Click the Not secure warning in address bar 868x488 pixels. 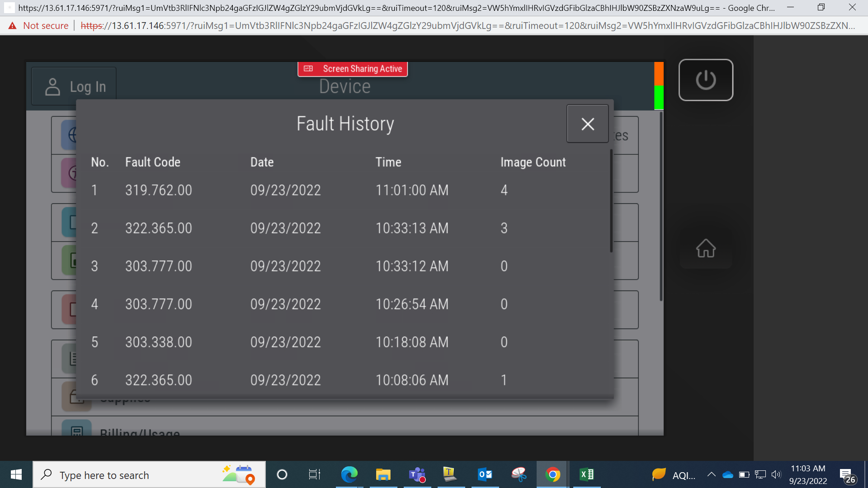[x=38, y=26]
